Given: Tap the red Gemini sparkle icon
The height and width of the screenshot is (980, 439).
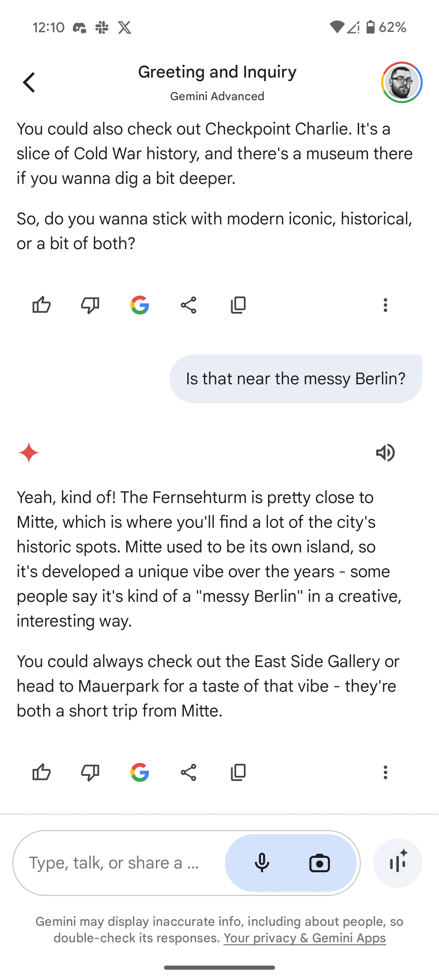Looking at the screenshot, I should pos(29,453).
